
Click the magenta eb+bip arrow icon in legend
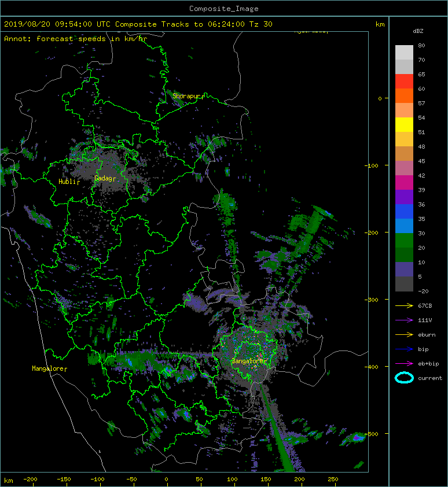point(404,364)
